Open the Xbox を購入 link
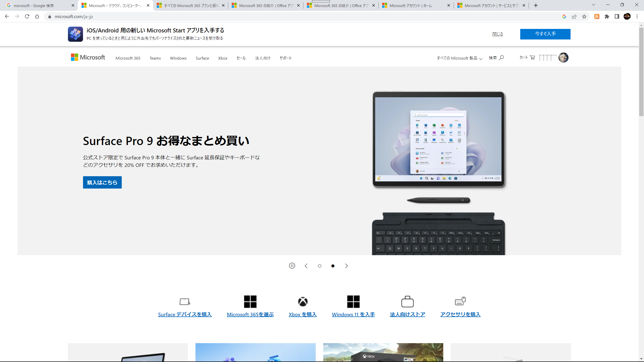 pyautogui.click(x=303, y=314)
